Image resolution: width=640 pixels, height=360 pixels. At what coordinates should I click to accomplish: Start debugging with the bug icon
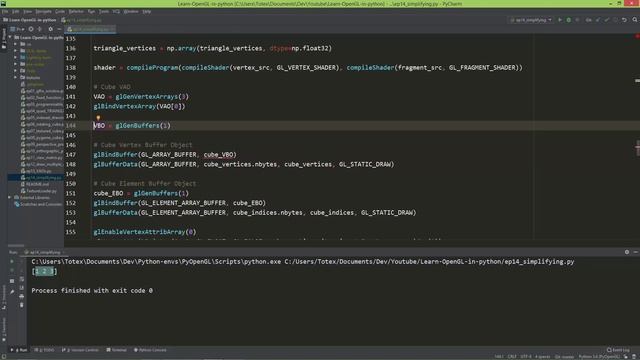[x=569, y=20]
